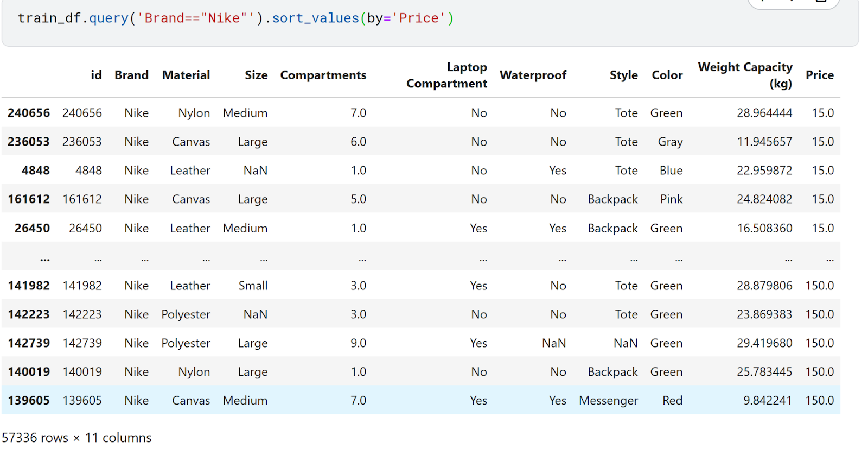
Task: Click the NaN value in Waterproof column
Action: point(554,343)
